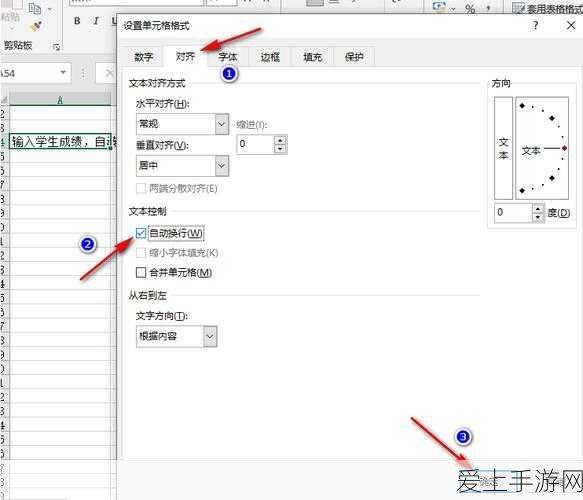Select the Format Painter brush icon
This screenshot has height=500, width=583.
coord(36,26)
